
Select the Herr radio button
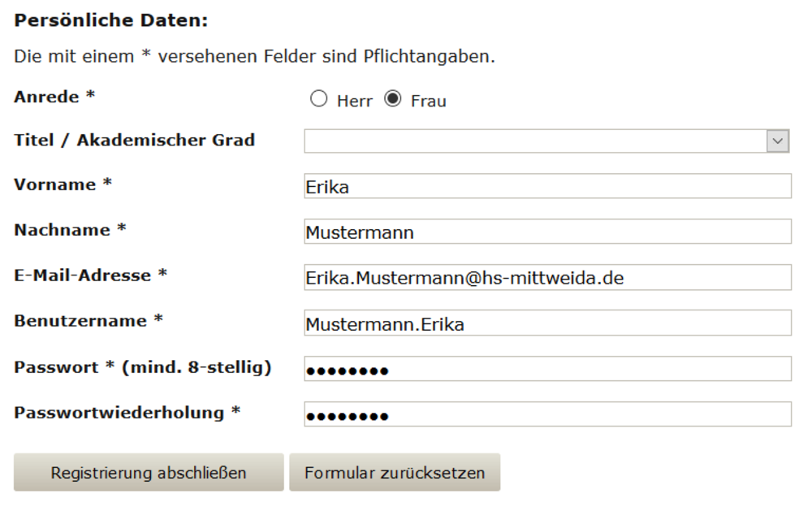tap(318, 98)
